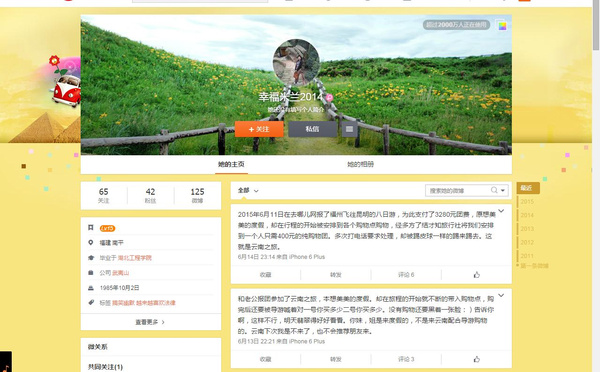This screenshot has width=600, height=372.
Task: Click 收藏 on the June 14 post
Action: coord(266,275)
